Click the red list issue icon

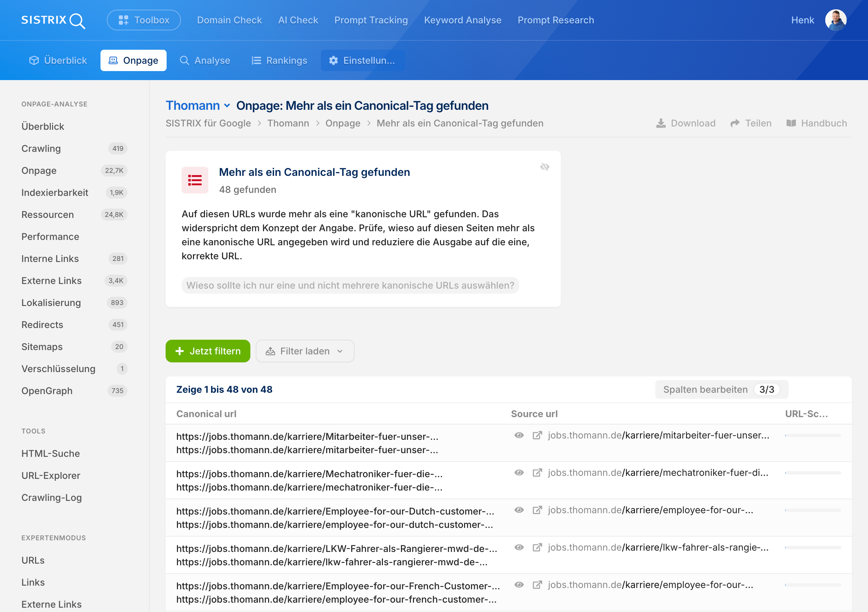click(x=195, y=180)
